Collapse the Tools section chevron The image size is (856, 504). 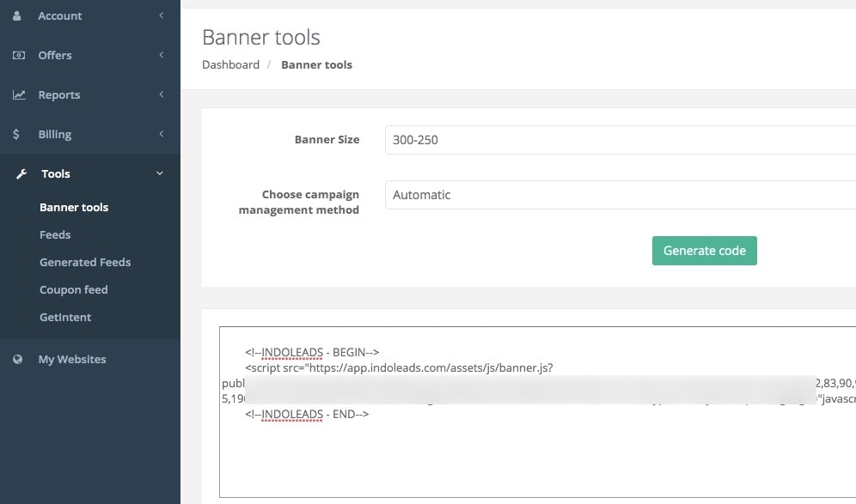point(159,173)
